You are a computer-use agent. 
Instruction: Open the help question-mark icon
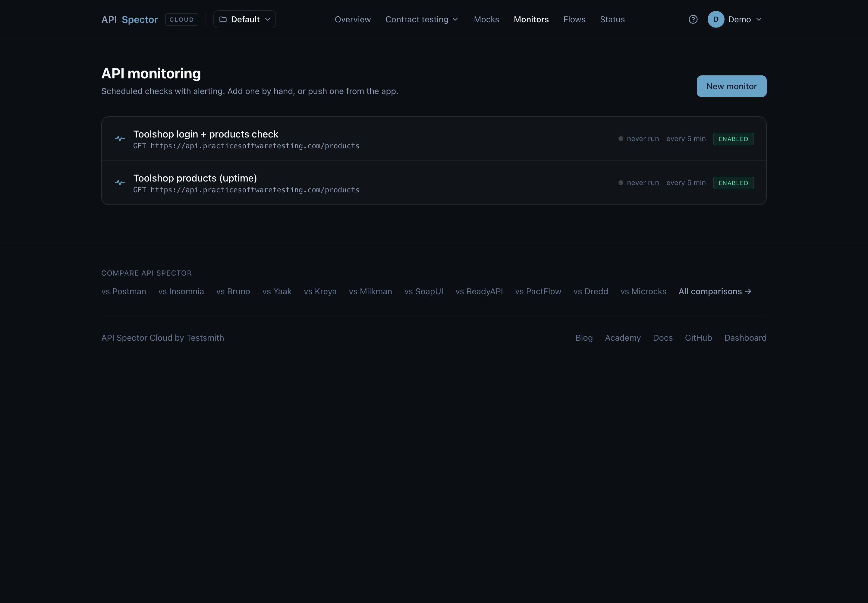point(693,19)
